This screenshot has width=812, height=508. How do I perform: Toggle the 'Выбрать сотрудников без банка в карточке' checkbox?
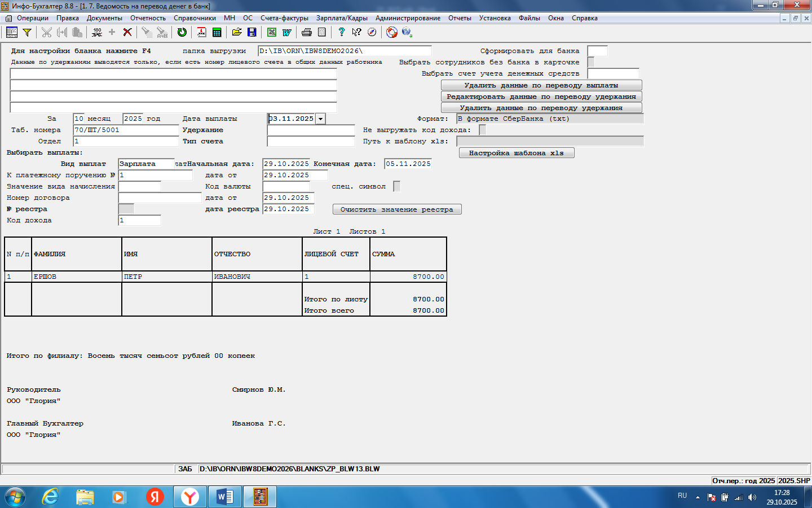pos(591,62)
